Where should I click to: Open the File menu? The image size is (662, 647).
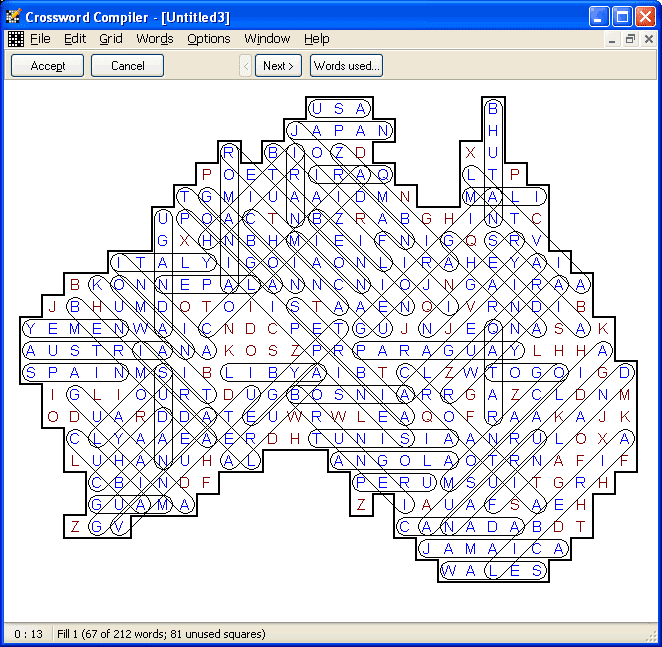click(40, 39)
